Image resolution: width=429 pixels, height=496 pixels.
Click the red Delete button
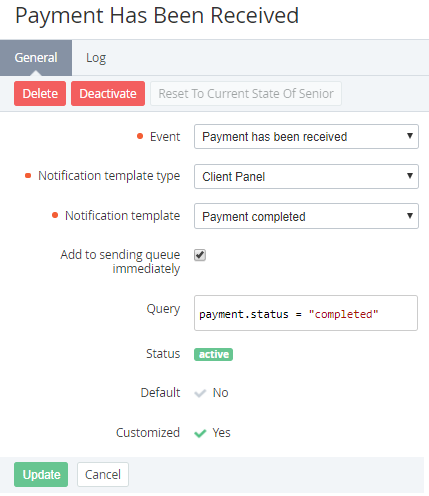pyautogui.click(x=40, y=94)
